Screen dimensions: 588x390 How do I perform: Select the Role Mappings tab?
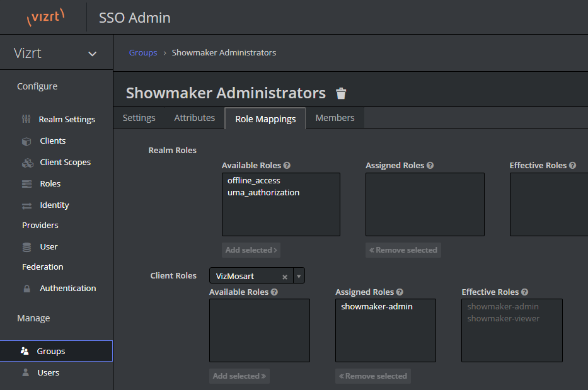click(x=265, y=118)
